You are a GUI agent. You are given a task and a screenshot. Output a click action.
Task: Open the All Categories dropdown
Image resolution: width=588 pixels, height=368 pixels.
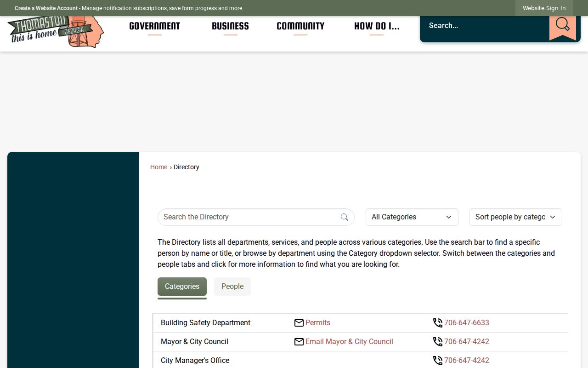(412, 217)
